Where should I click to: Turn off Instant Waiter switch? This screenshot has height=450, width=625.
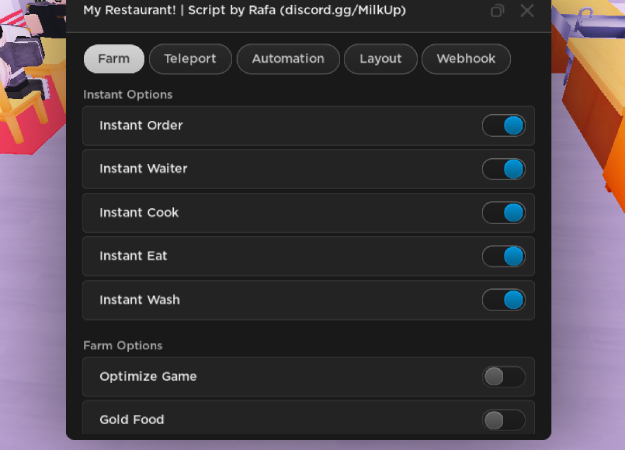[503, 169]
